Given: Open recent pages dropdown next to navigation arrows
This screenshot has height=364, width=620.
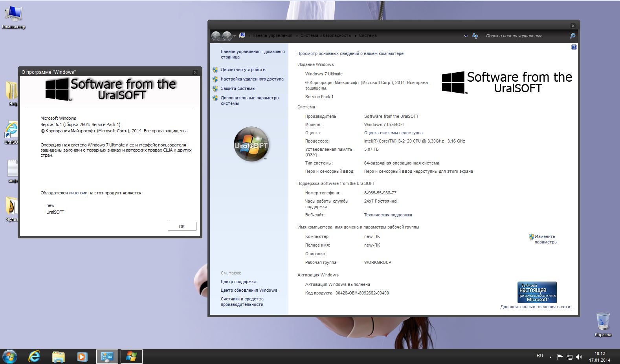Looking at the screenshot, I should pos(235,36).
